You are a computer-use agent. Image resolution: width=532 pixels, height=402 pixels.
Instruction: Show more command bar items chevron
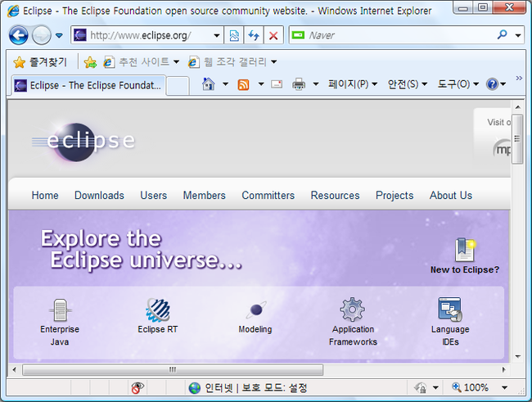519,79
